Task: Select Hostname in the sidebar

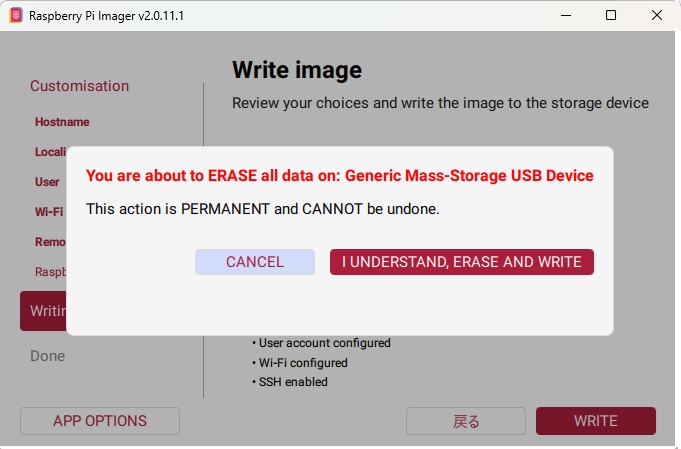Action: tap(62, 122)
